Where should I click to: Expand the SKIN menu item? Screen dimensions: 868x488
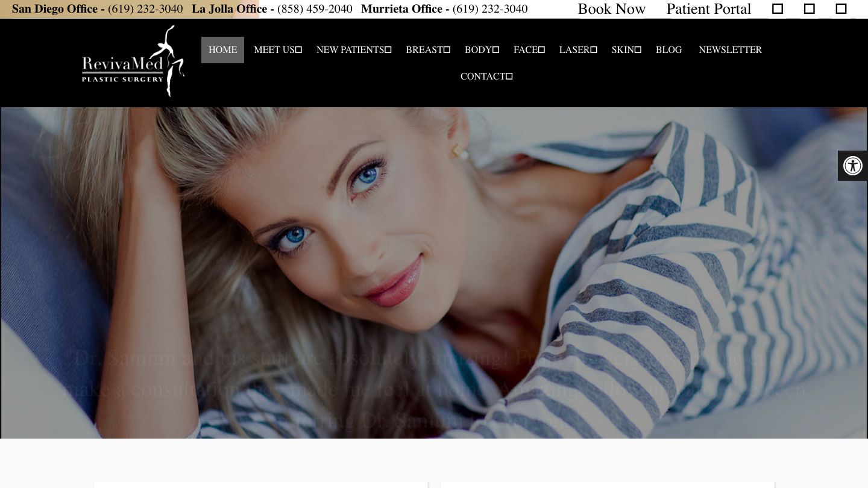coord(626,50)
